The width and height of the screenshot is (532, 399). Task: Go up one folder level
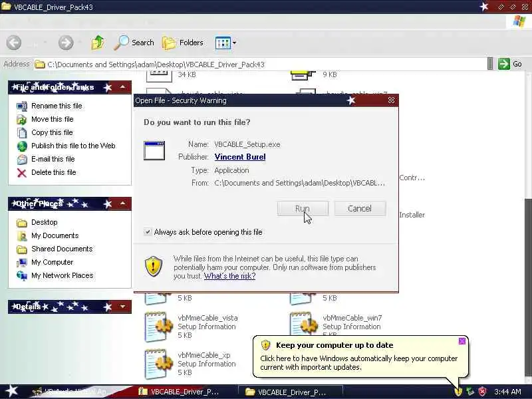(x=98, y=43)
